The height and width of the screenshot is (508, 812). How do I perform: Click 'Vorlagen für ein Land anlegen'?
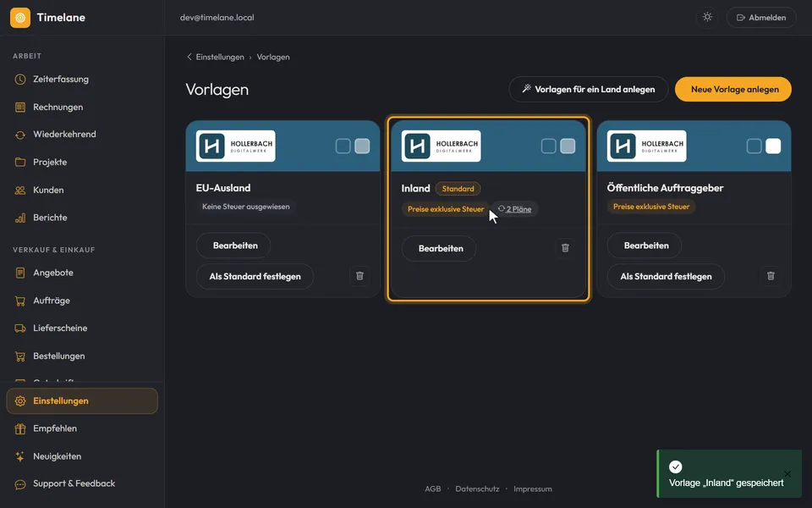589,89
